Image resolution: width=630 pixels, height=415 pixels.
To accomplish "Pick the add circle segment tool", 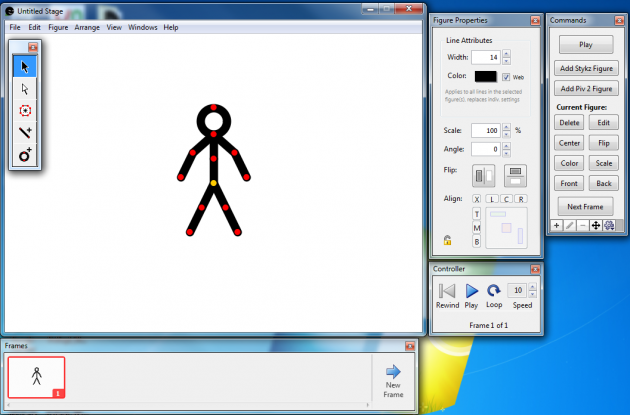I will (24, 155).
